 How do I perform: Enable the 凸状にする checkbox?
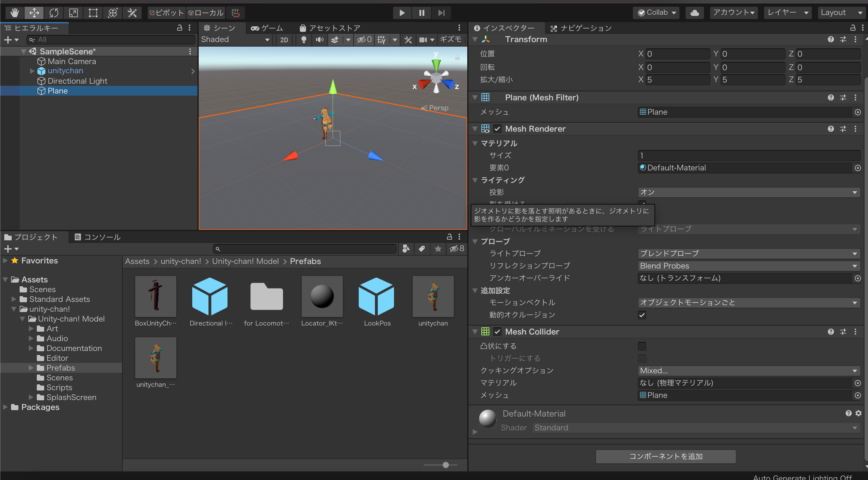(642, 346)
